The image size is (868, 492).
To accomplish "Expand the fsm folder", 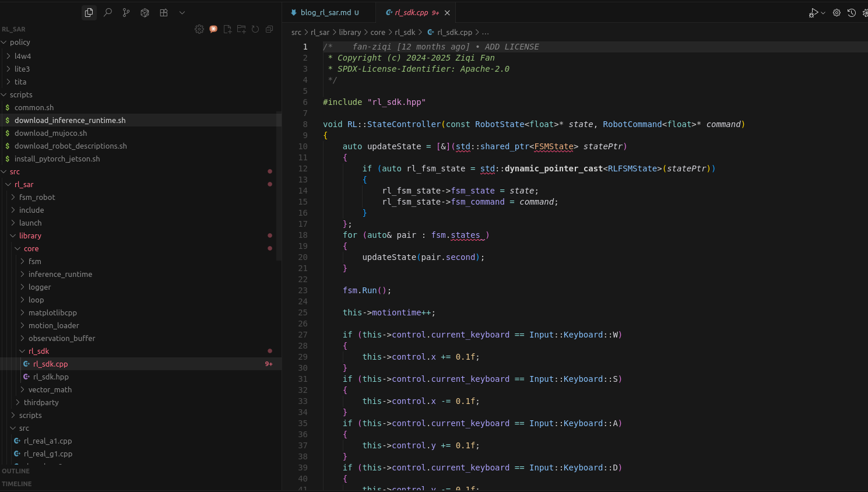I will click(x=140, y=261).
